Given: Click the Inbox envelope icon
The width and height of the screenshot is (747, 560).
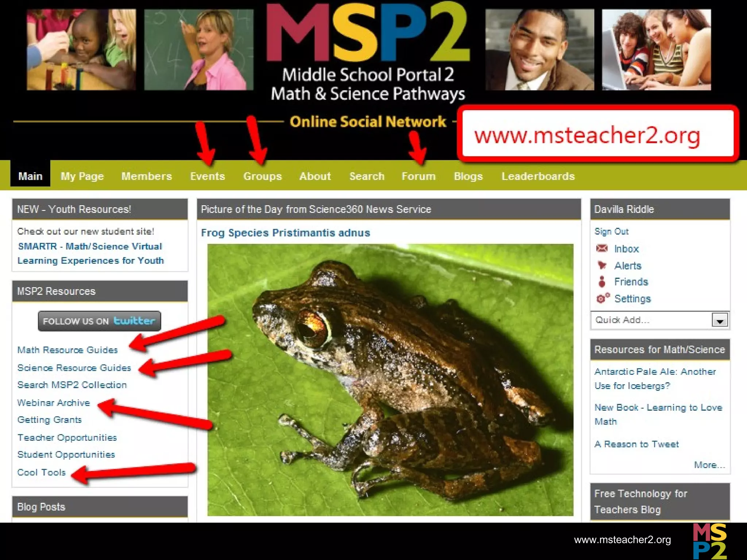Looking at the screenshot, I should (x=602, y=248).
